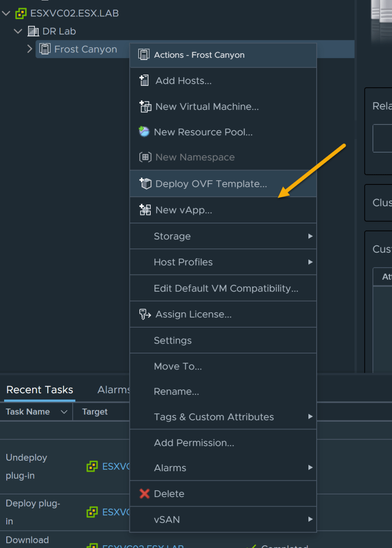Switch to the Recent Tasks tab
Viewport: 392px width, 548px height.
point(40,390)
